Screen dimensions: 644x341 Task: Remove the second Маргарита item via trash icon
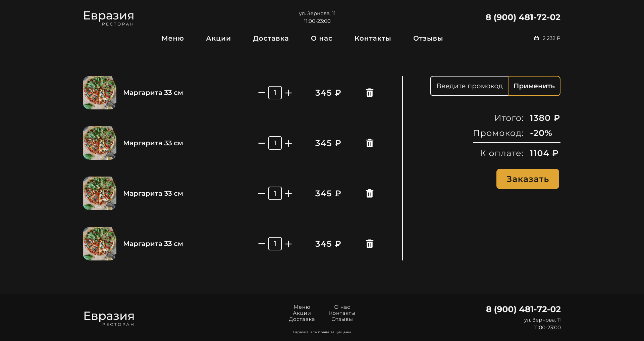[369, 143]
